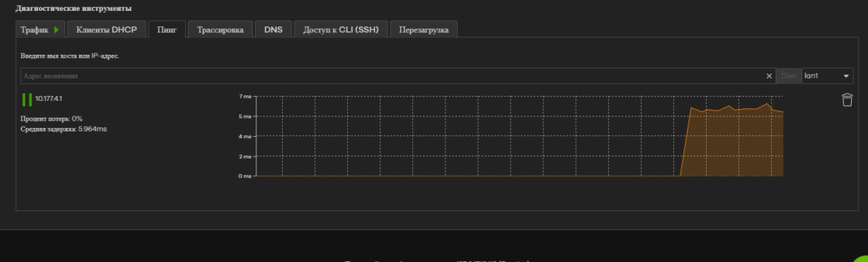The width and height of the screenshot is (868, 262).
Task: Delete the ping result with trash icon
Action: click(x=847, y=100)
